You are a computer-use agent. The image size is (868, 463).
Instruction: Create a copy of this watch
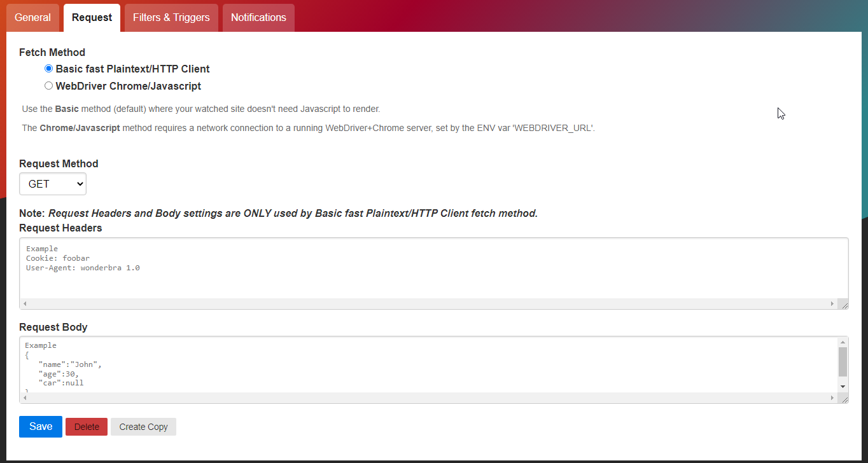(143, 426)
